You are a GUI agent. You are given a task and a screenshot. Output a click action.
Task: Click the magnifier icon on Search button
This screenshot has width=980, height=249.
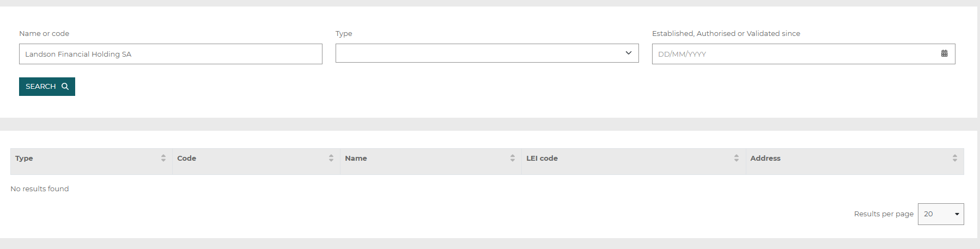65,87
